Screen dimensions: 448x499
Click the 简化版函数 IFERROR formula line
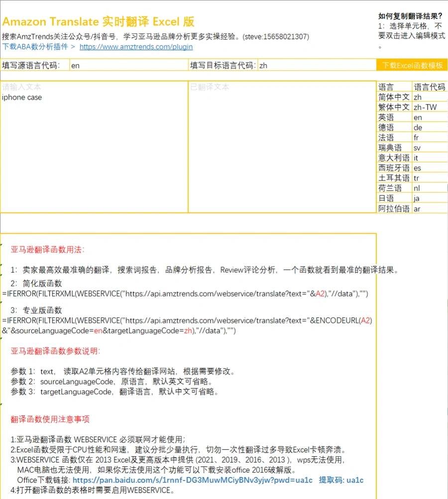185,293
